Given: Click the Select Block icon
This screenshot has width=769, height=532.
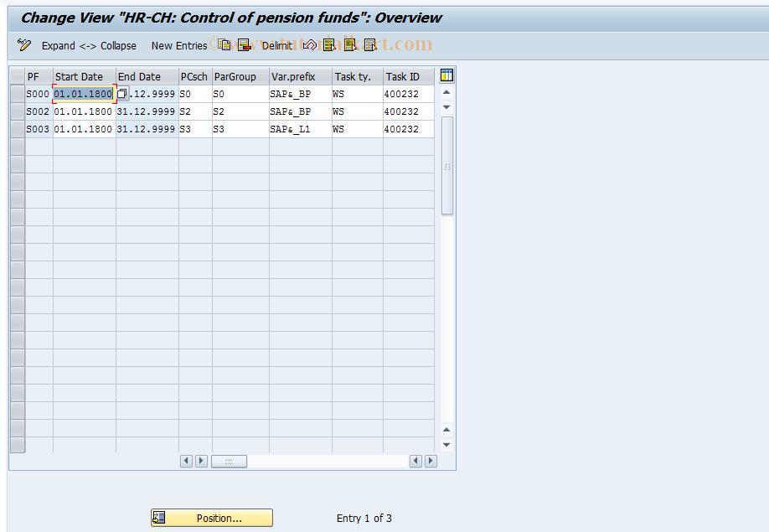Looking at the screenshot, I should 350,45.
